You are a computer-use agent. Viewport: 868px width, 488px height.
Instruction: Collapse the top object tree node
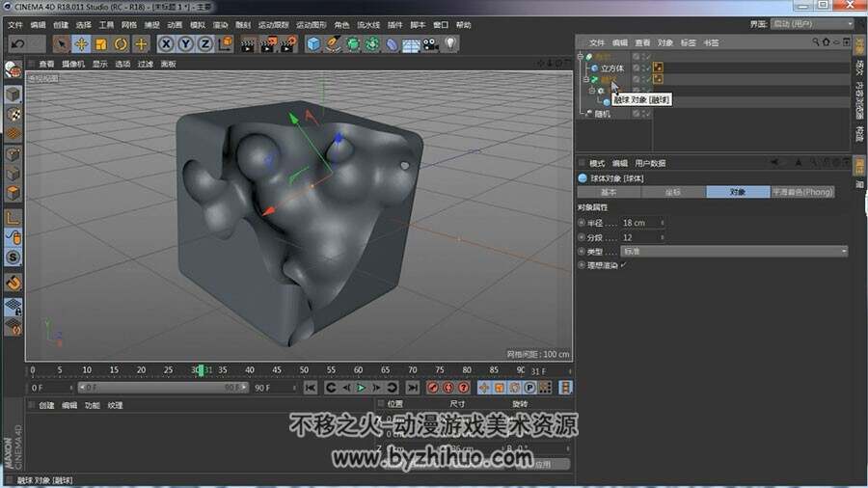click(x=581, y=57)
